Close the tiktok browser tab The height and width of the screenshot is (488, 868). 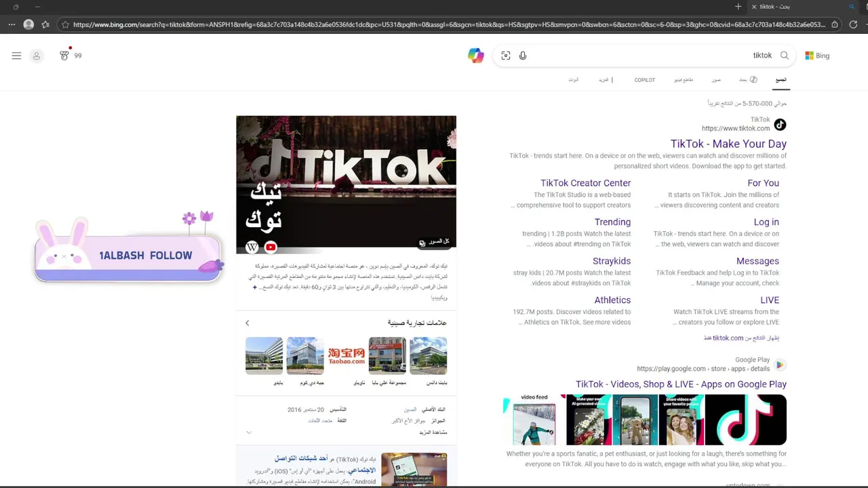(753, 7)
